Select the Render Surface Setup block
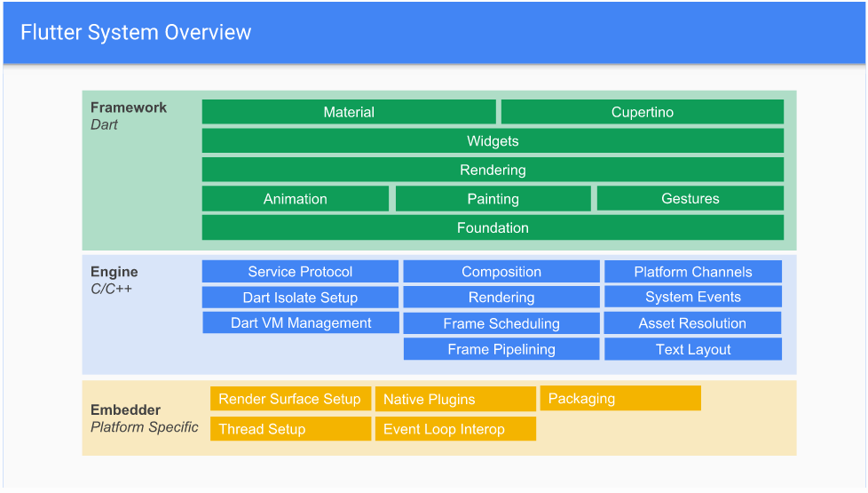868x493 pixels. click(x=290, y=399)
